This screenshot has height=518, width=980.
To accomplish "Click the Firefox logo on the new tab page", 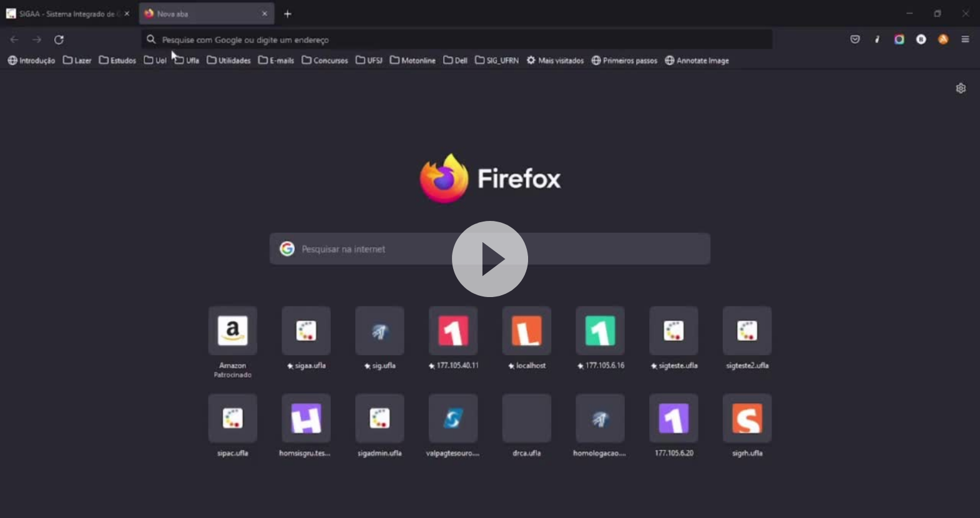I will 490,178.
